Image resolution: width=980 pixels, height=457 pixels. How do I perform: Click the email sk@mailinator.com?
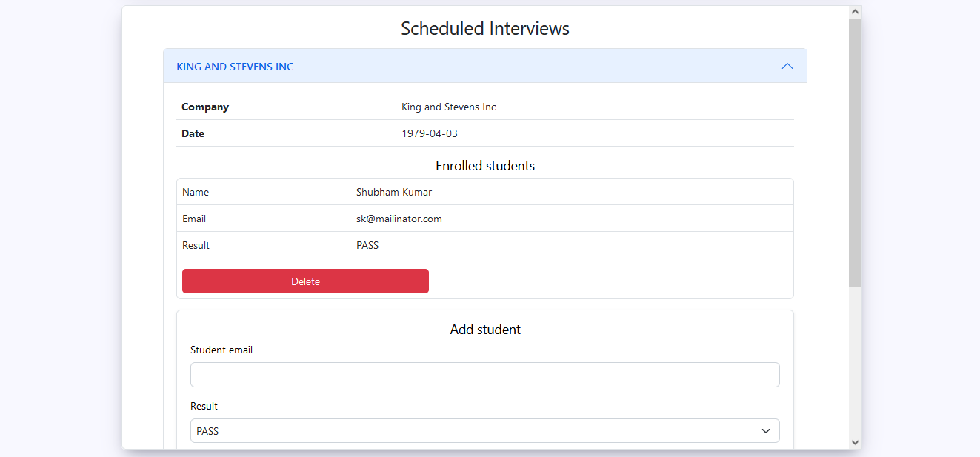pos(399,219)
